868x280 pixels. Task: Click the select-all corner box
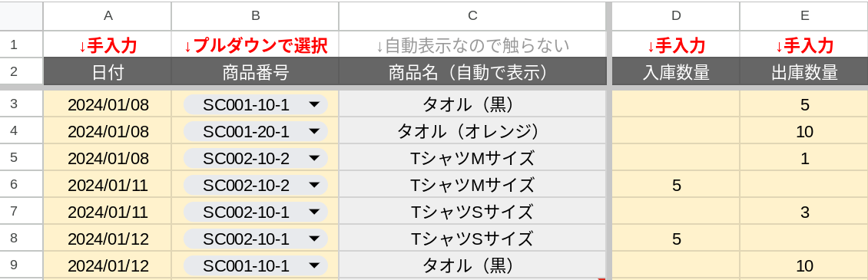(22, 15)
